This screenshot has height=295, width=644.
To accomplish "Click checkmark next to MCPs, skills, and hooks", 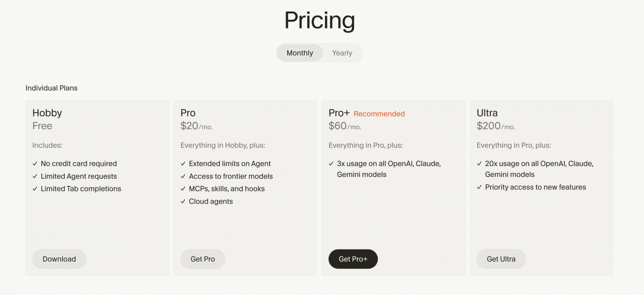I will [183, 189].
